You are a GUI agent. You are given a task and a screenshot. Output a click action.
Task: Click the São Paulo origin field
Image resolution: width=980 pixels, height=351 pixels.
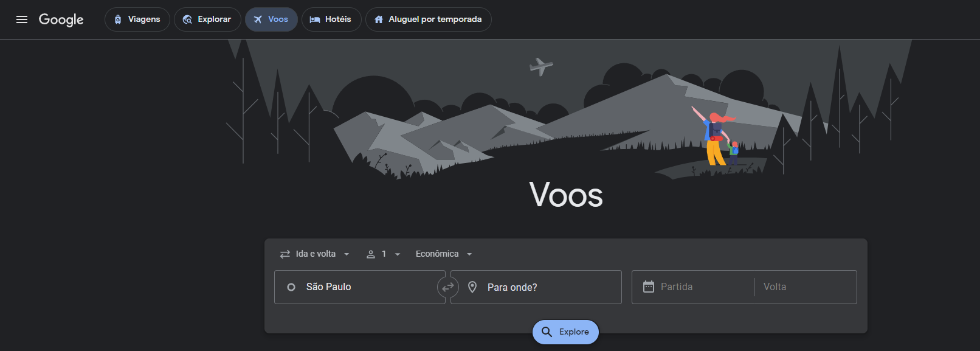click(365, 287)
